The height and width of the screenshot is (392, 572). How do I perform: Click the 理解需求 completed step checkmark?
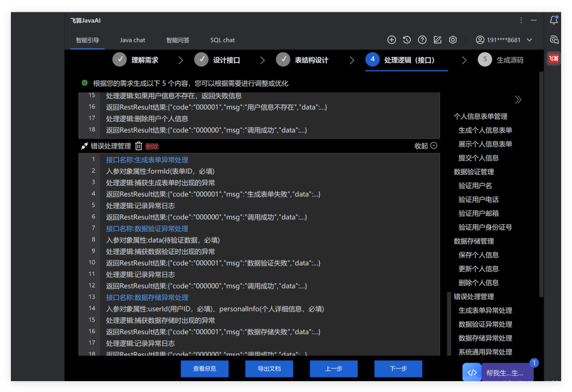[120, 60]
